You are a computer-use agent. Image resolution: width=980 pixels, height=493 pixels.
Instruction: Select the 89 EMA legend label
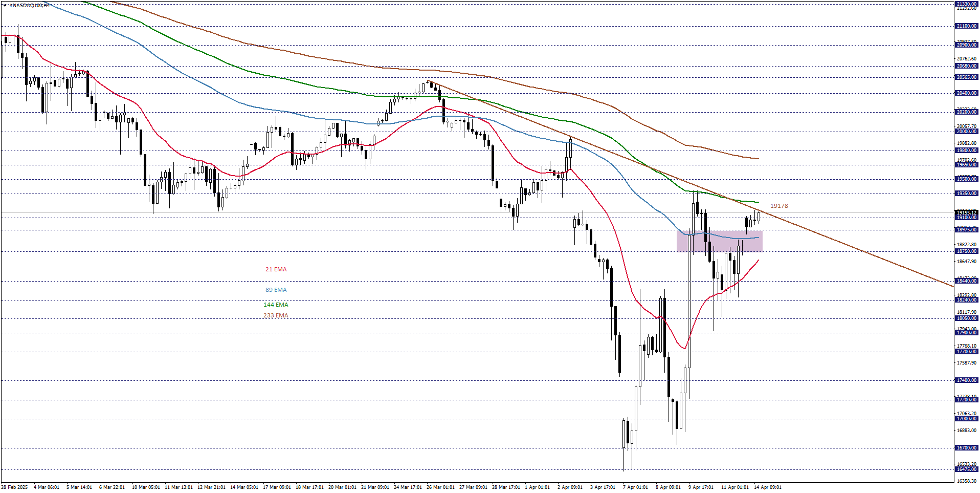pyautogui.click(x=276, y=290)
